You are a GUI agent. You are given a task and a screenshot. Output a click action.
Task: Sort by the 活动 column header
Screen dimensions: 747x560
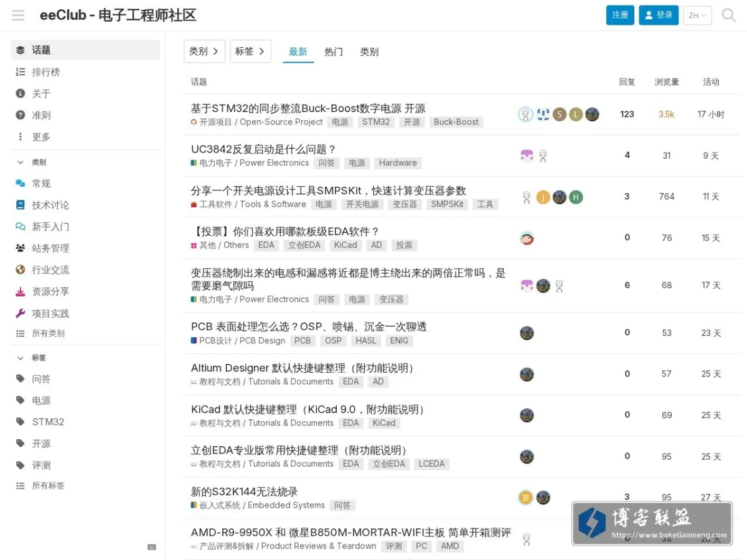tap(711, 82)
